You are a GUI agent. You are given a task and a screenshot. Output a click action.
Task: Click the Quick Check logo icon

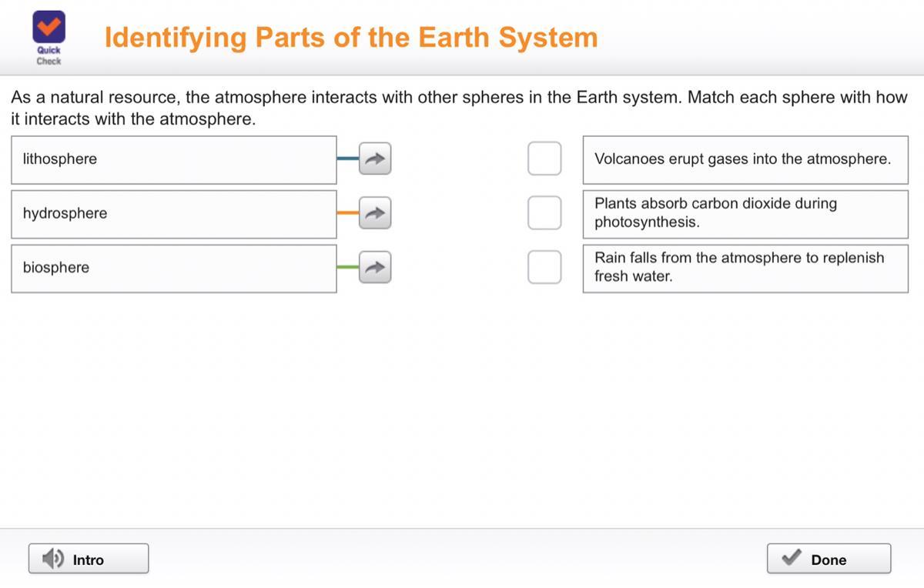pyautogui.click(x=49, y=28)
